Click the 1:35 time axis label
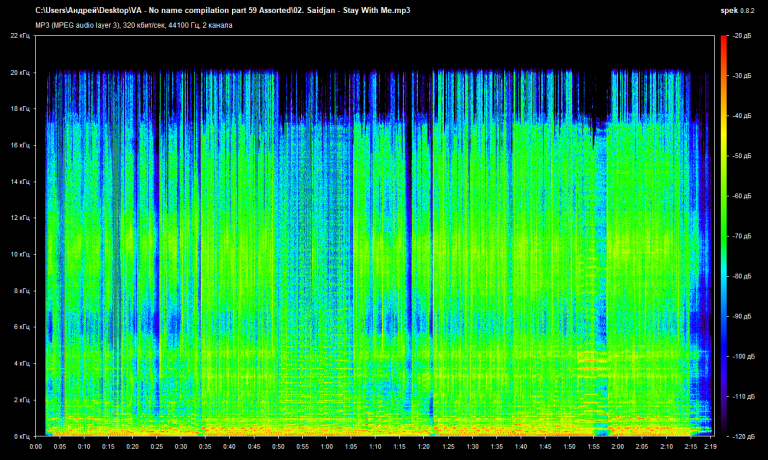Screen dimensions: 768x460 [497, 447]
